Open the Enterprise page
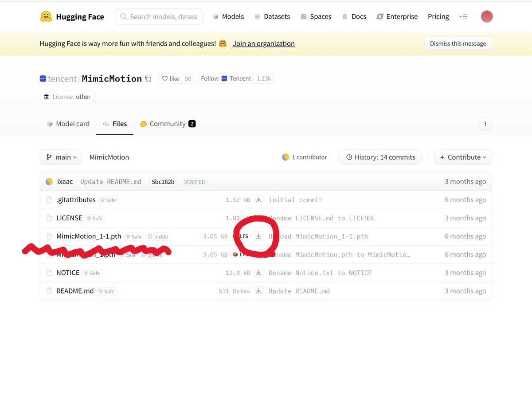The height and width of the screenshot is (410, 532). pyautogui.click(x=397, y=16)
